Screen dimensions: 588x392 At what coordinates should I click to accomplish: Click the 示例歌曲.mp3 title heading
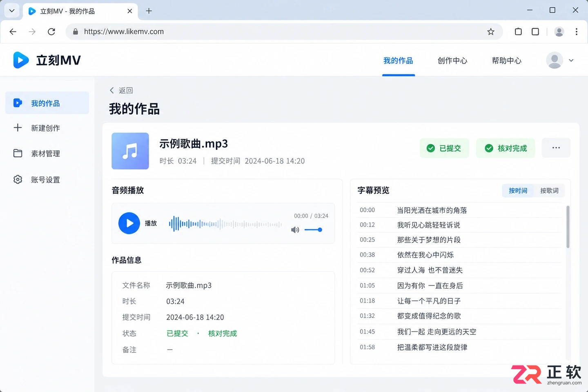click(194, 144)
